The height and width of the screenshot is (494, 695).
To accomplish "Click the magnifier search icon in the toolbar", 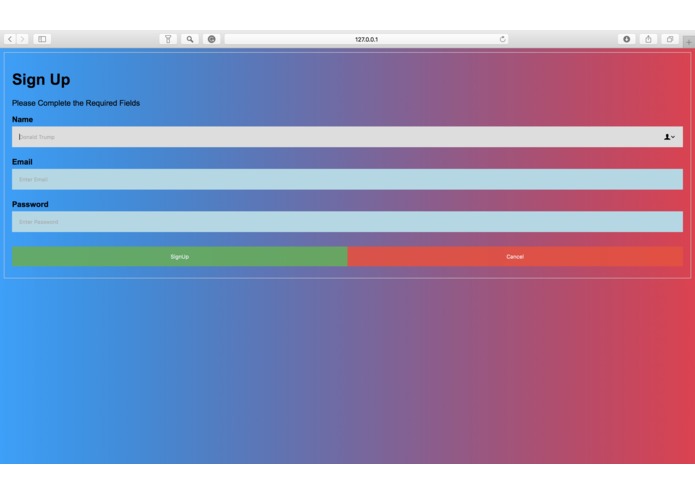I will pos(190,39).
